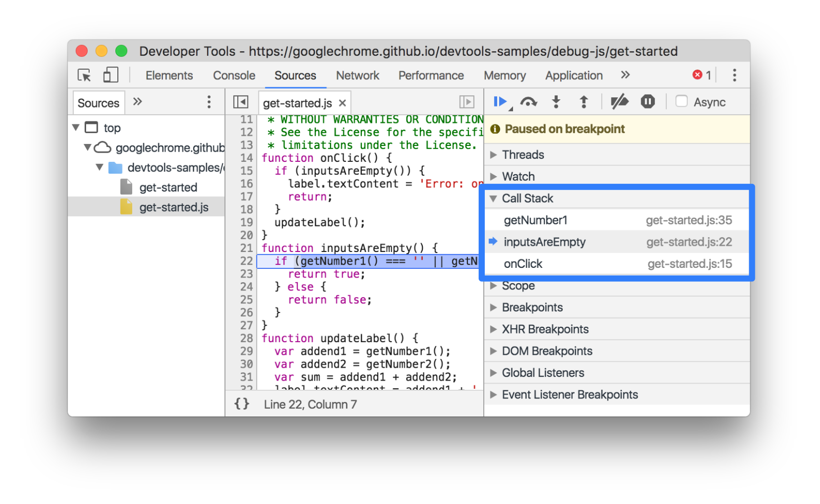Open the DevTools three-dot main menu
This screenshot has width=820, height=504.
(x=734, y=75)
